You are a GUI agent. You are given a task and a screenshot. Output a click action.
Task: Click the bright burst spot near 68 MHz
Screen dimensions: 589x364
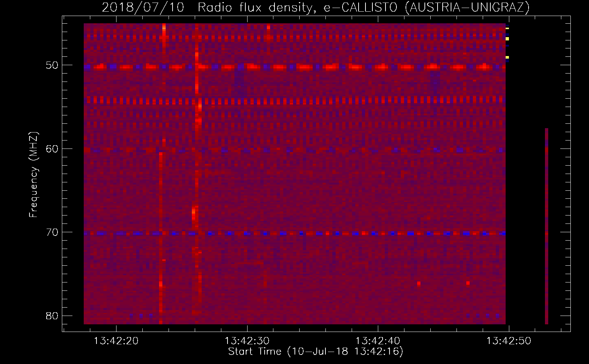[194, 214]
